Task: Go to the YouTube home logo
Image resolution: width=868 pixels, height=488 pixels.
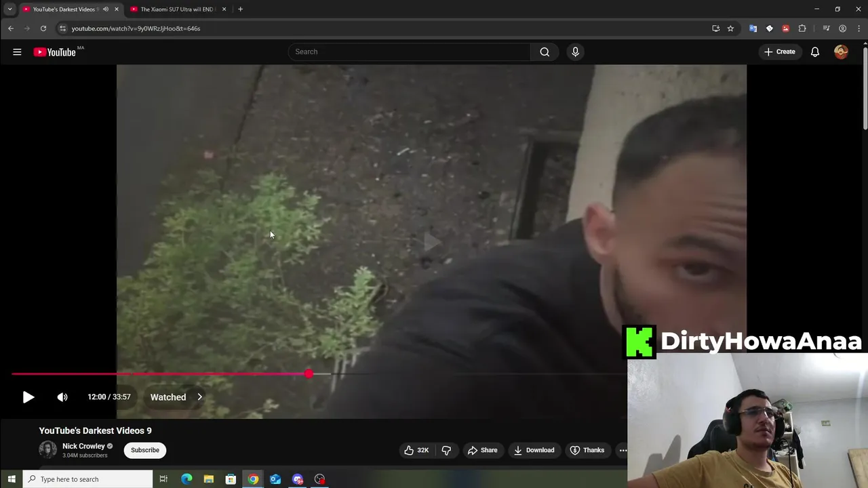Action: (x=55, y=52)
